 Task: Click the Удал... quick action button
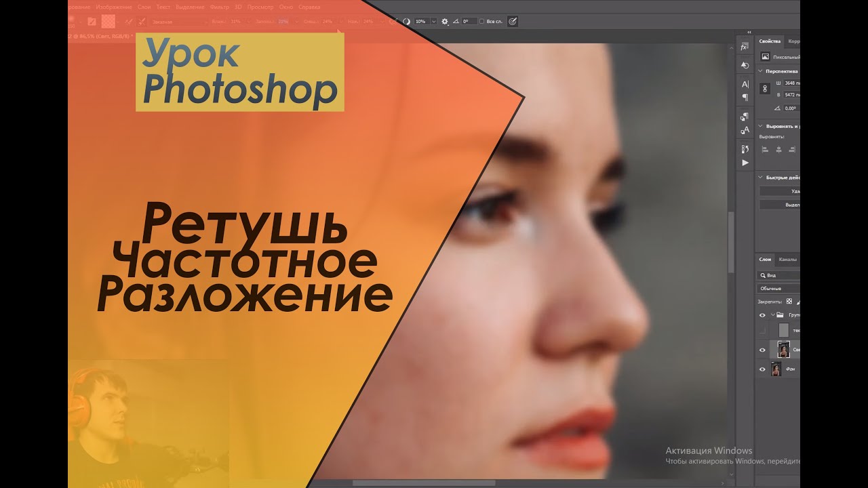coord(780,192)
